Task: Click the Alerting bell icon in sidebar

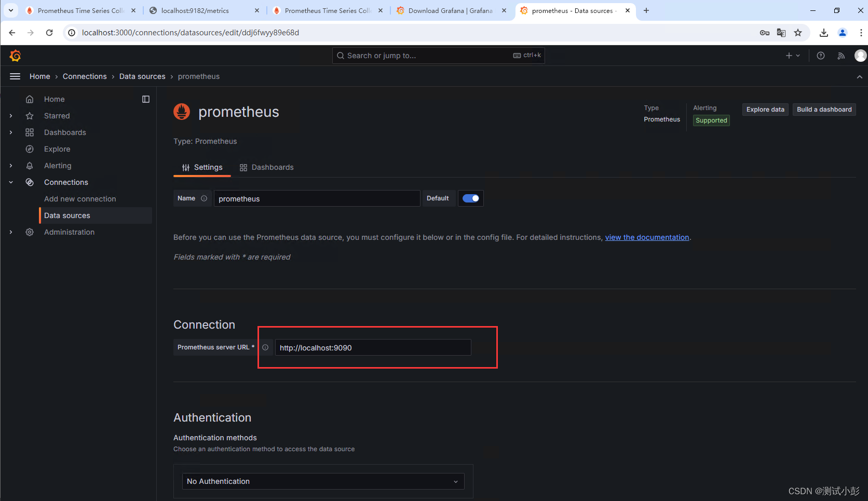Action: pyautogui.click(x=30, y=166)
